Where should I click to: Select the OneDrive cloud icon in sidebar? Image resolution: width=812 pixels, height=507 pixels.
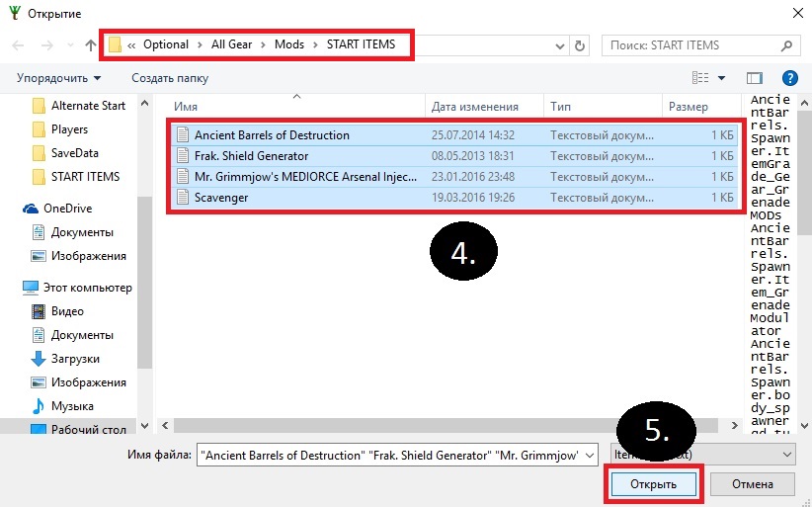(31, 209)
